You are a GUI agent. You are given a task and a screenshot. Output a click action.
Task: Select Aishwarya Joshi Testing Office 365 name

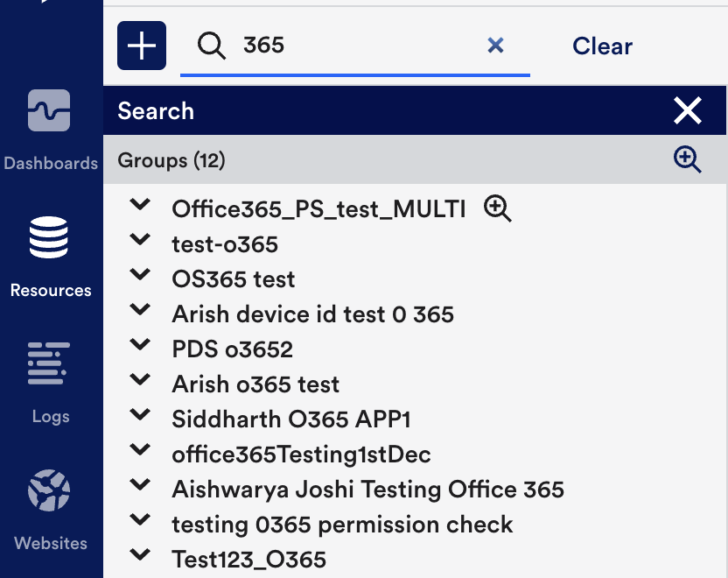click(x=367, y=490)
